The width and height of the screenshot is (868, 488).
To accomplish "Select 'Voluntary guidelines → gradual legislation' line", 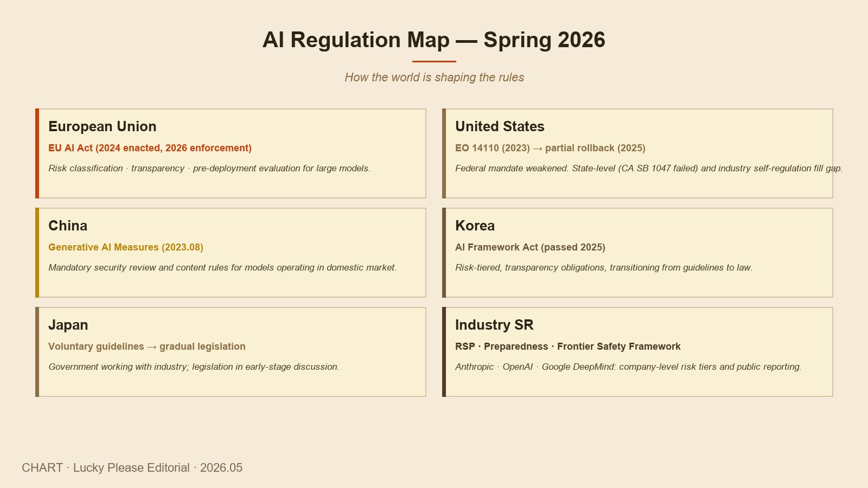I will (147, 346).
